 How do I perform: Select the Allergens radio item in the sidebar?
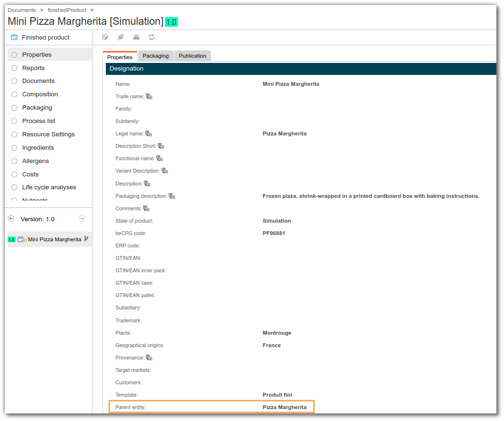coord(14,161)
